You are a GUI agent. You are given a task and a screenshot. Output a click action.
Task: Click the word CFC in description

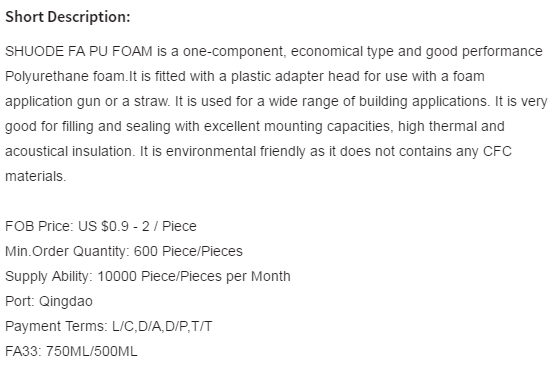pyautogui.click(x=497, y=151)
